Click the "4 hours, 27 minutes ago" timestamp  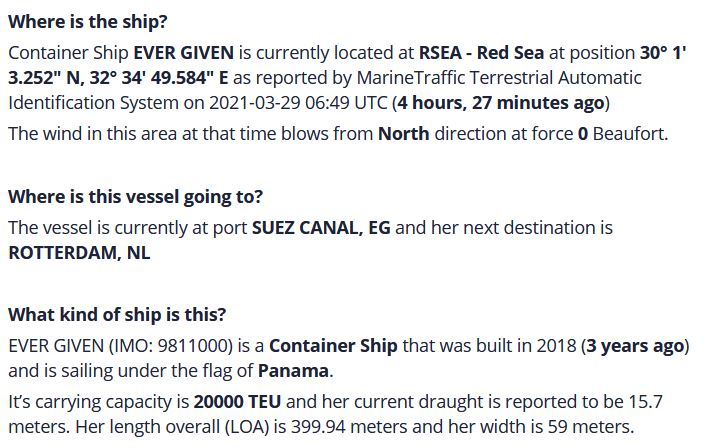coord(499,102)
